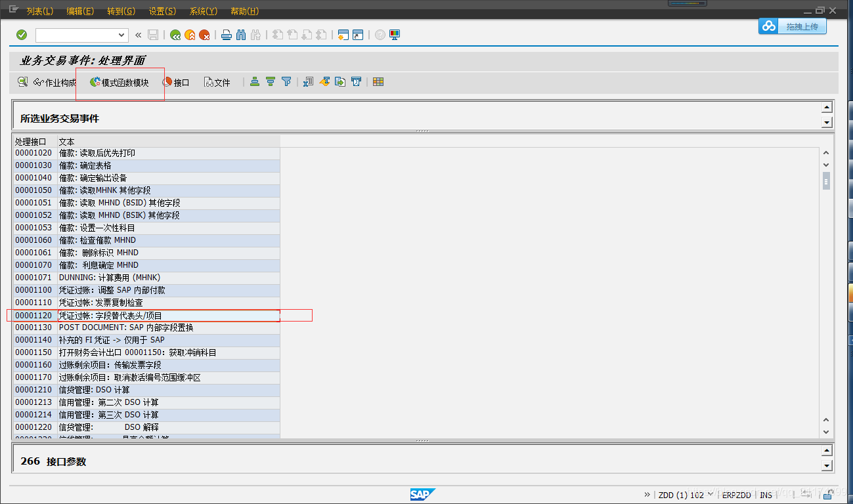
Task: Open the word processing export icon
Action: [x=324, y=82]
